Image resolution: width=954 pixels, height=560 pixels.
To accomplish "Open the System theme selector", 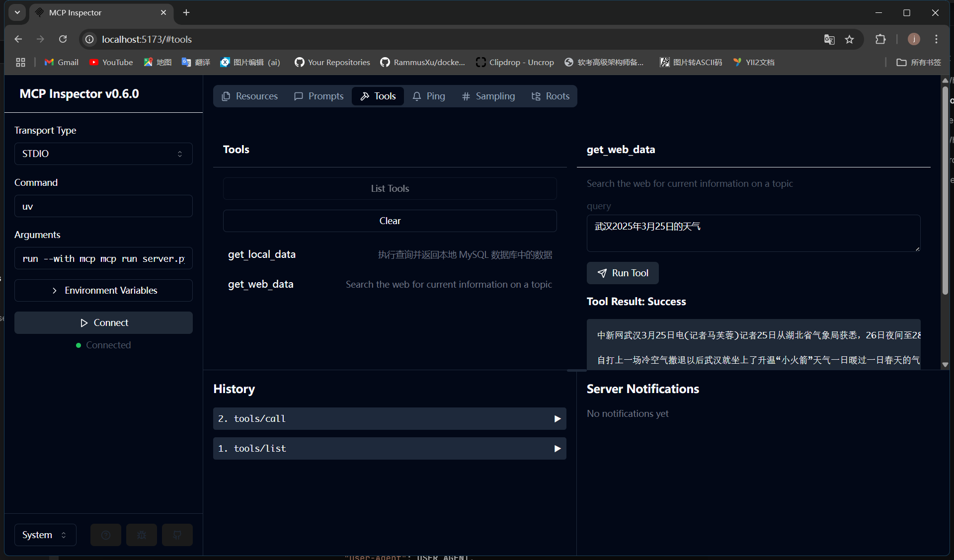I will tap(45, 535).
